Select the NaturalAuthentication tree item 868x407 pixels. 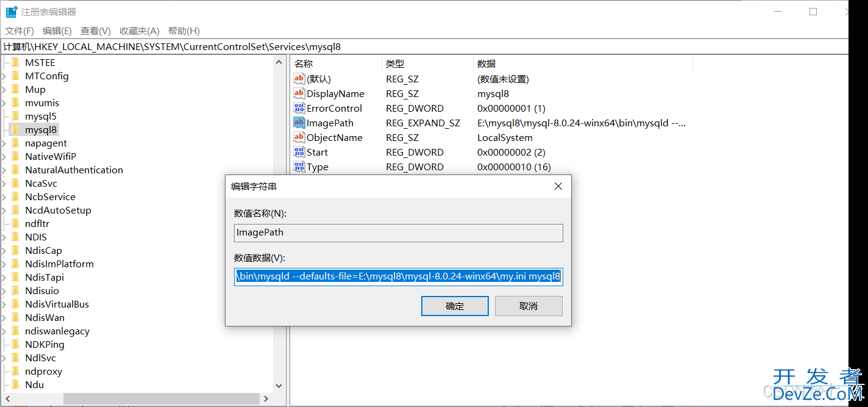pyautogui.click(x=74, y=170)
